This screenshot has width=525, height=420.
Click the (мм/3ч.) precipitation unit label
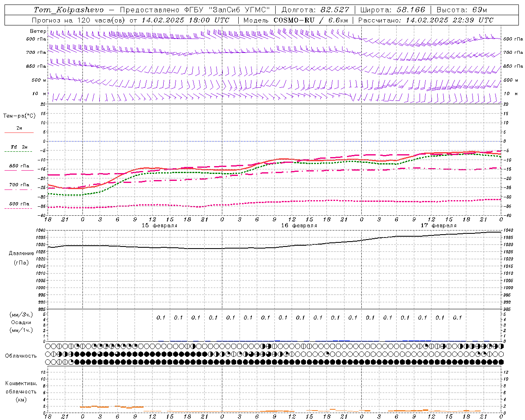(21, 315)
